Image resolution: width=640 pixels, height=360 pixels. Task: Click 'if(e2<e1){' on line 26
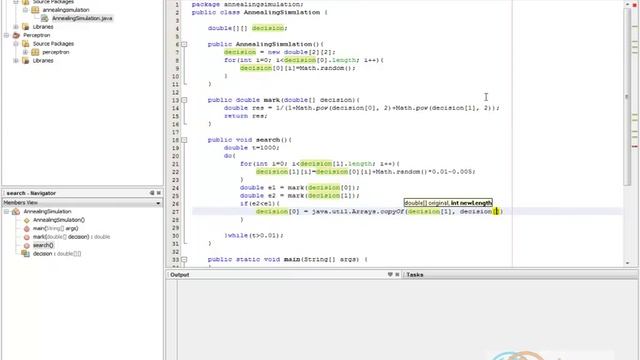click(260, 204)
